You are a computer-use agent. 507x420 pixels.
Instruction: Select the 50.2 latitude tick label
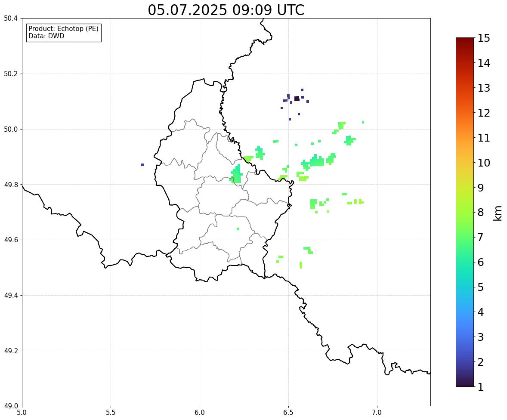click(11, 74)
